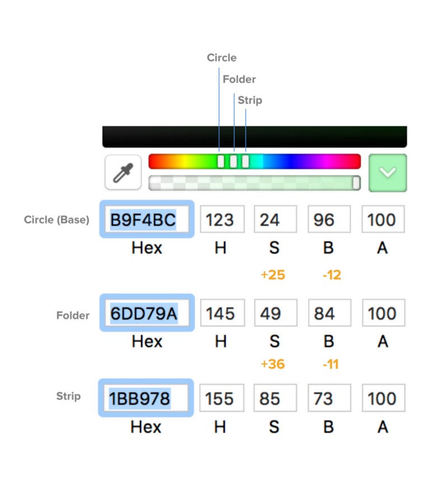Select the Strip hue slider handle
The image size is (448, 499).
(245, 161)
